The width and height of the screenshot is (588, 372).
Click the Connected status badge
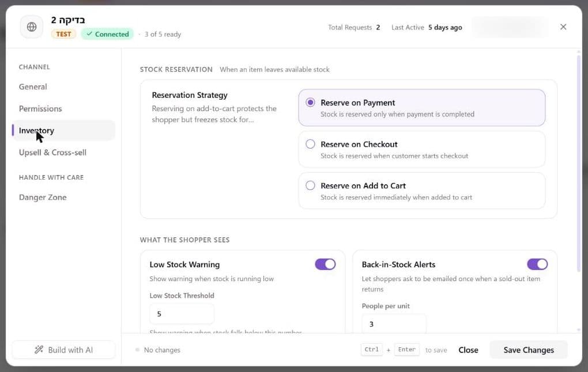(x=107, y=34)
